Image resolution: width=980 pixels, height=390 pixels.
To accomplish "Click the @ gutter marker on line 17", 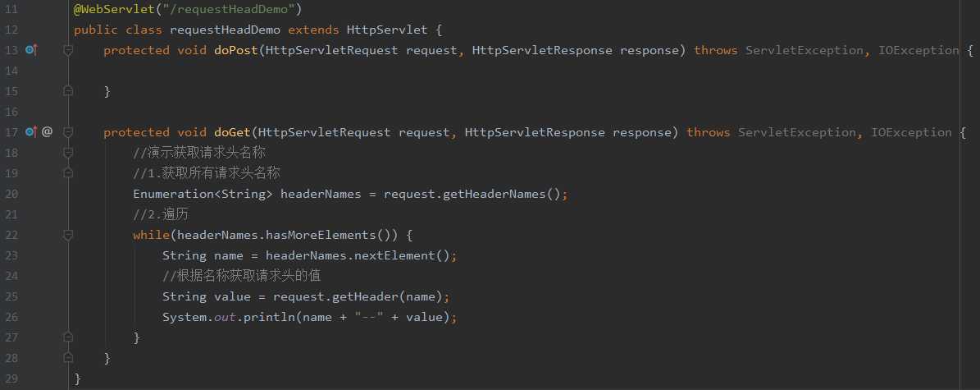I will (x=47, y=131).
